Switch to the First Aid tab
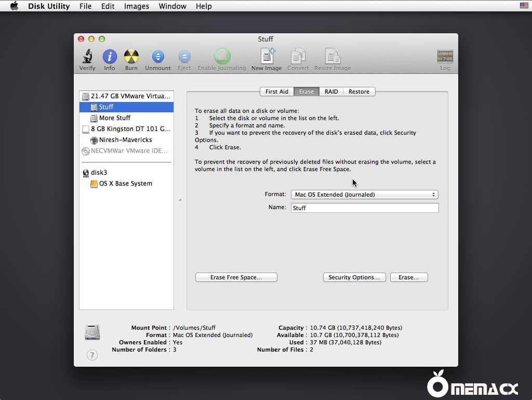The image size is (532, 400). (x=277, y=91)
